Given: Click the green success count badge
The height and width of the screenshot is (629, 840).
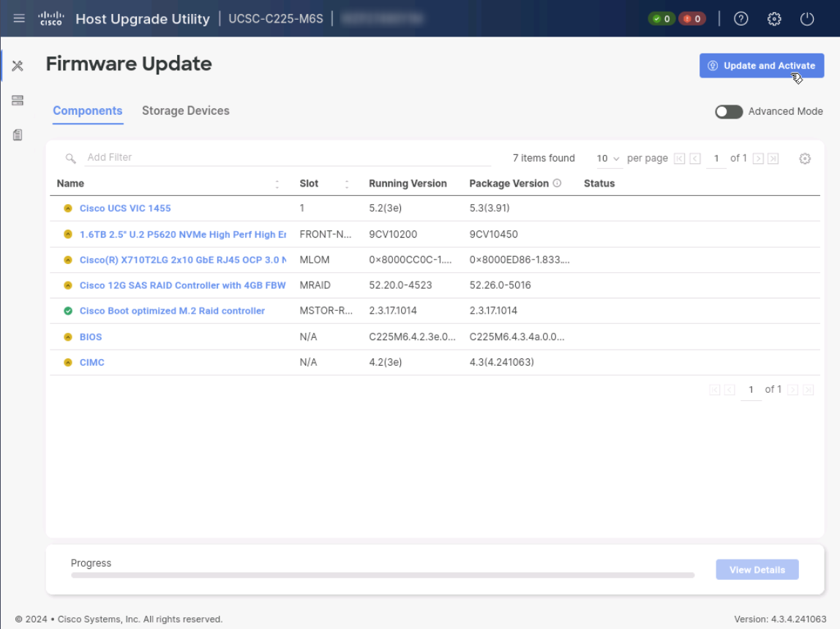Looking at the screenshot, I should [661, 19].
